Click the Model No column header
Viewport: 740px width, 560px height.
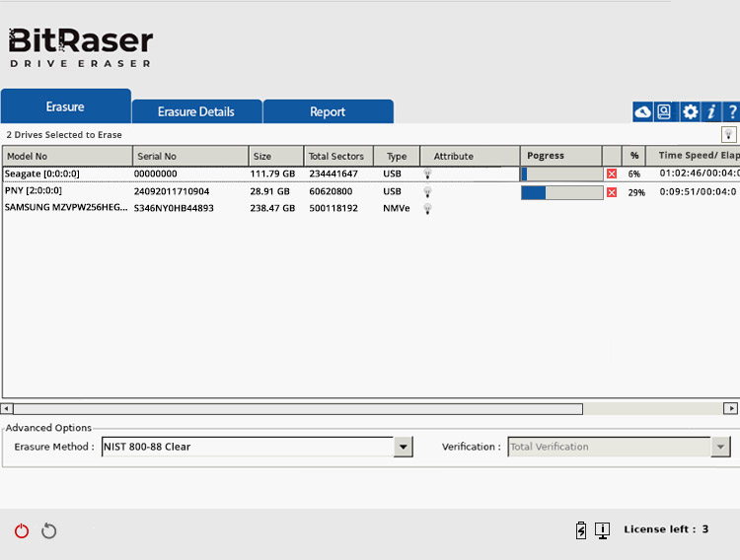67,156
